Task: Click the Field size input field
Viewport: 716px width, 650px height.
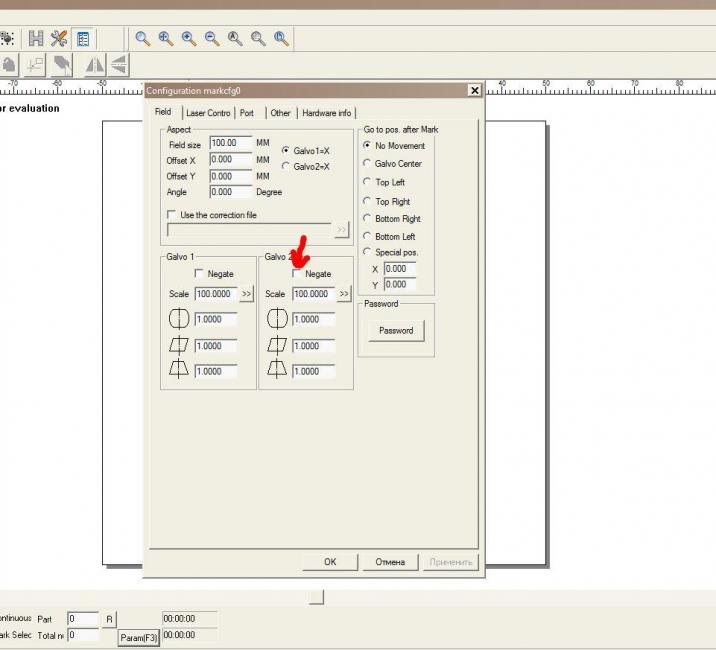Action: 230,144
